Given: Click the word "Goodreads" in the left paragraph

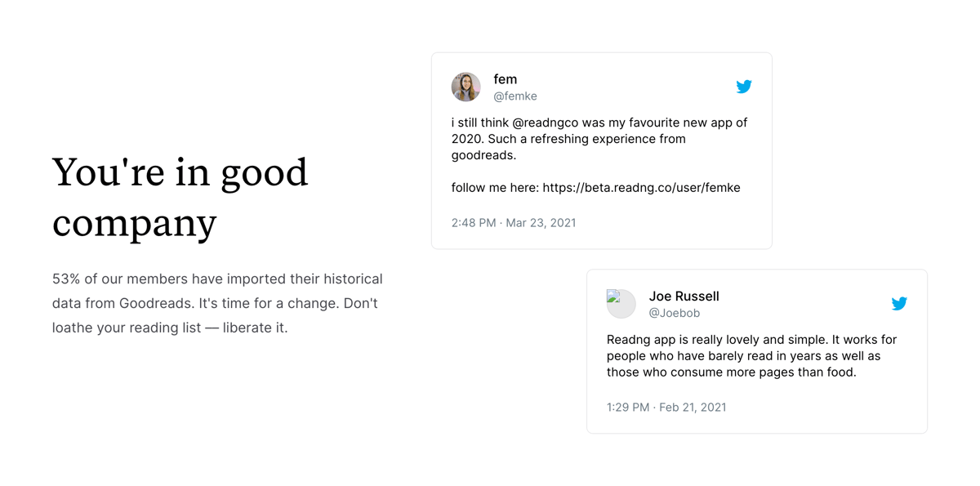Looking at the screenshot, I should pos(156,303).
